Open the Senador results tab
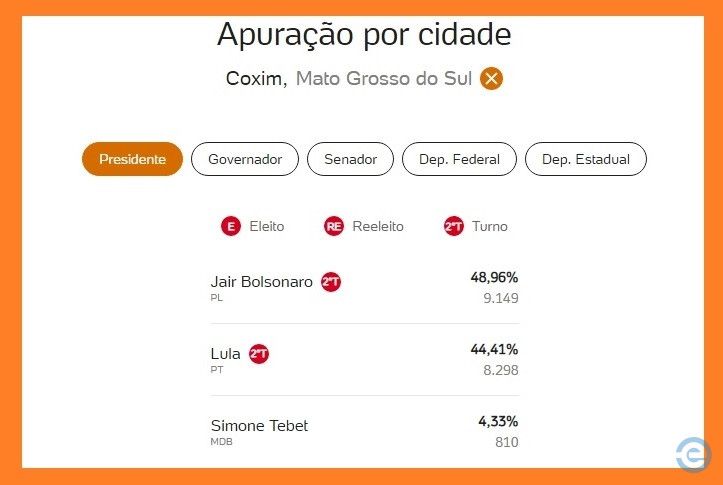This screenshot has width=723, height=485. 350,159
